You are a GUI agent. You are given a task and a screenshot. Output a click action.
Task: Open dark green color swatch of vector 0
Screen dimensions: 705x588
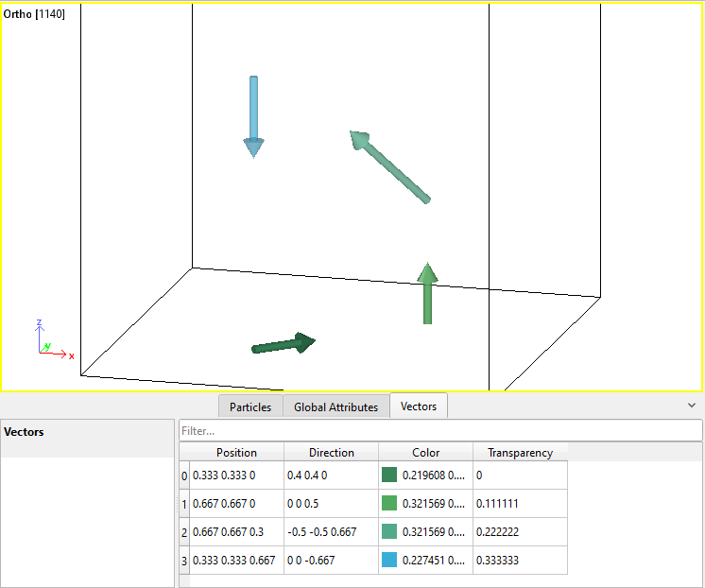[x=389, y=476]
